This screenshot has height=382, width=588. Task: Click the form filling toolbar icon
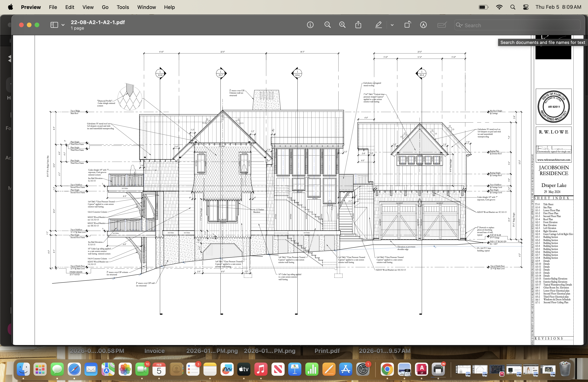pyautogui.click(x=442, y=25)
